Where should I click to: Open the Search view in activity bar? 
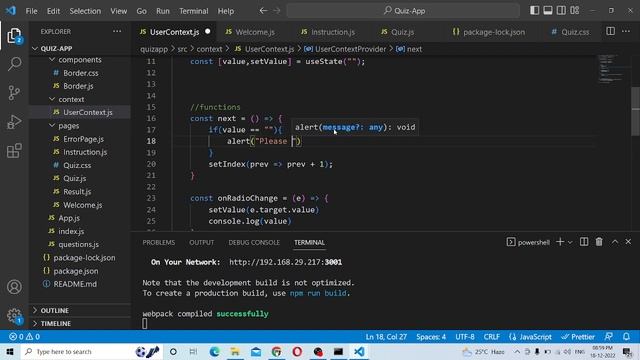tap(14, 64)
